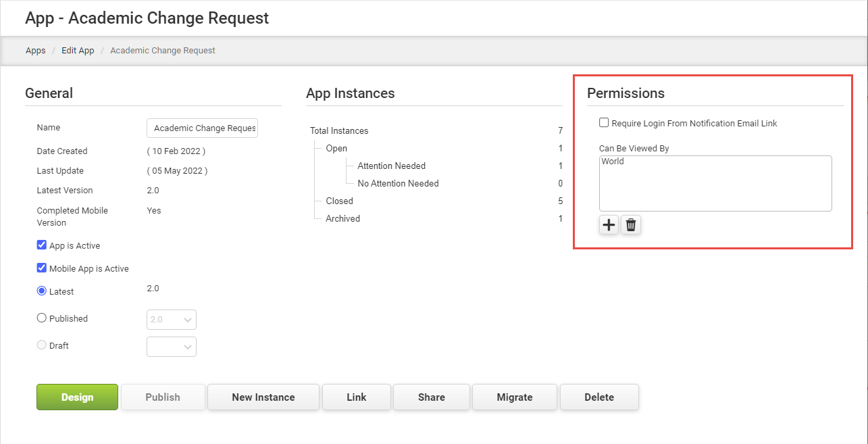Click the Latest Version label

(65, 191)
